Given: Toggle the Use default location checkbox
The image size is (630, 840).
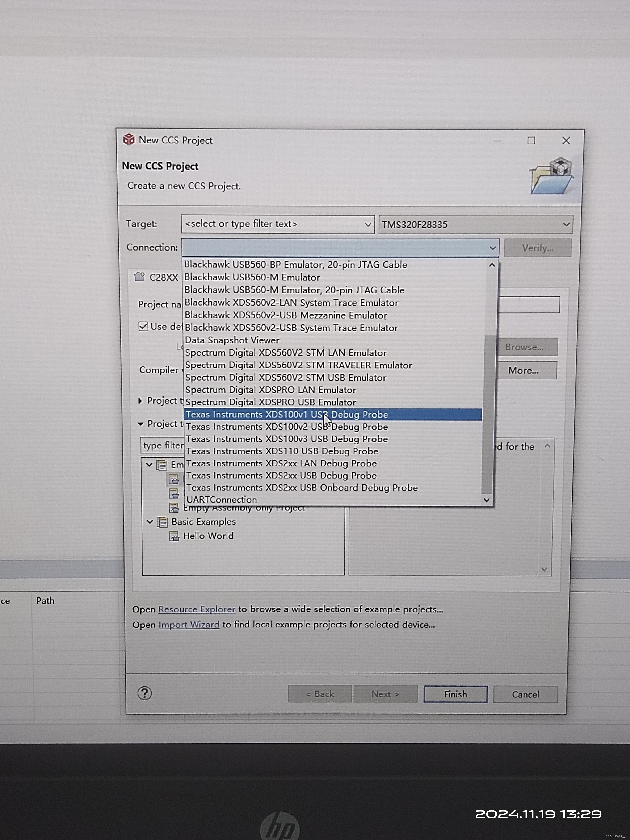Looking at the screenshot, I should [143, 327].
